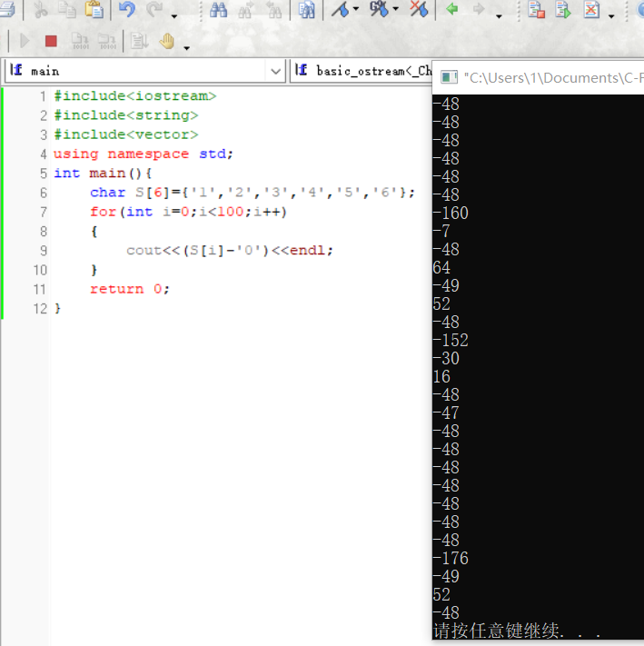Click the 16 value in console output
The image size is (644, 646).
pyautogui.click(x=441, y=376)
